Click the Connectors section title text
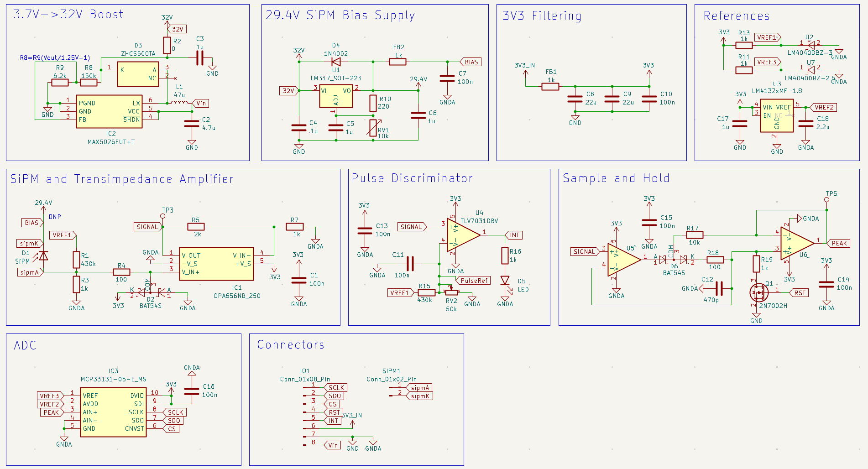Viewport: 868px width, 469px height. (290, 345)
